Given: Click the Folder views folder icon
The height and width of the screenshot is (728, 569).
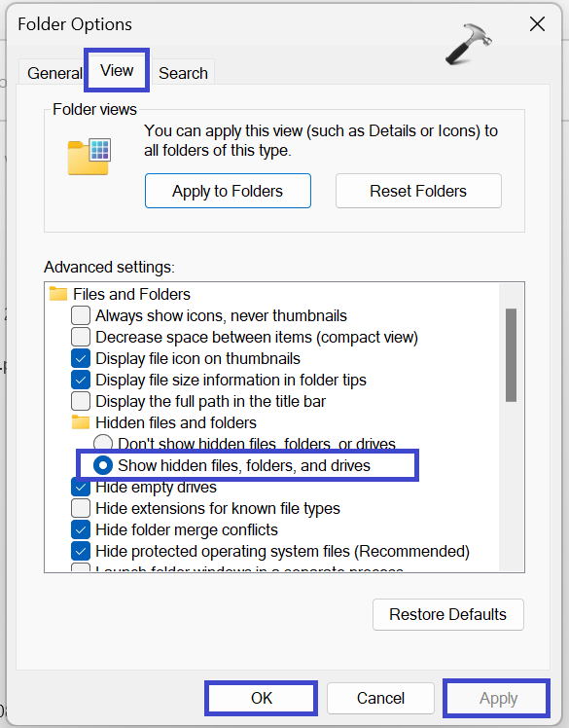Looking at the screenshot, I should point(89,157).
